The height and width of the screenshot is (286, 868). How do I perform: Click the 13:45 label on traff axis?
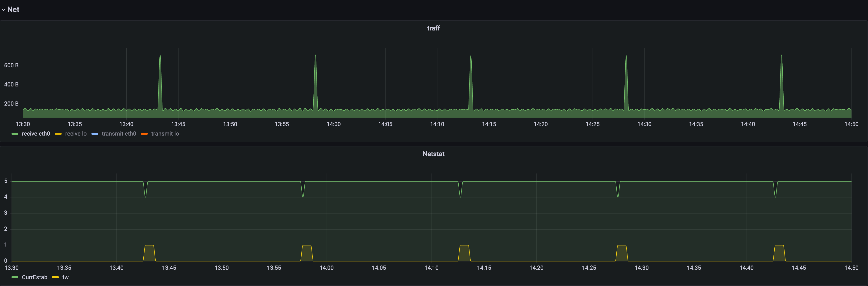click(178, 124)
